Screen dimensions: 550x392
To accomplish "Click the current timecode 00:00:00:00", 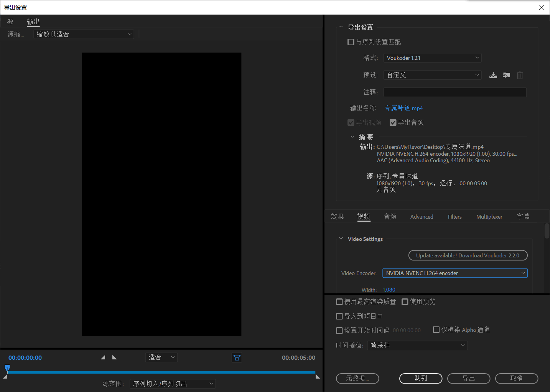I will pyautogui.click(x=25, y=357).
